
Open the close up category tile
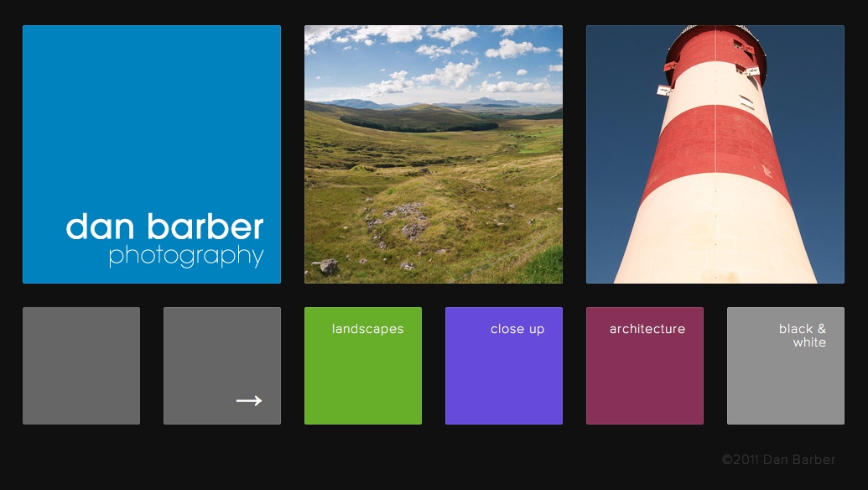(504, 366)
